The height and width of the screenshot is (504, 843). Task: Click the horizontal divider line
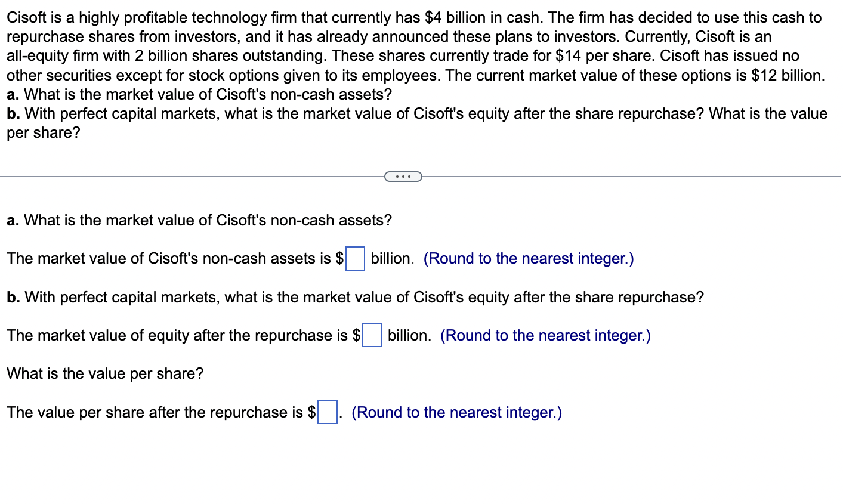click(179, 176)
